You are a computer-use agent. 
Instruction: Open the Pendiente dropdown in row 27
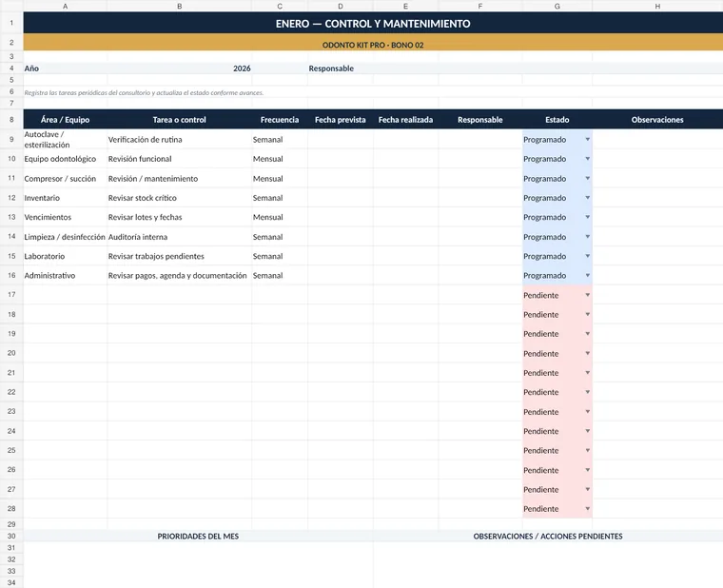588,489
